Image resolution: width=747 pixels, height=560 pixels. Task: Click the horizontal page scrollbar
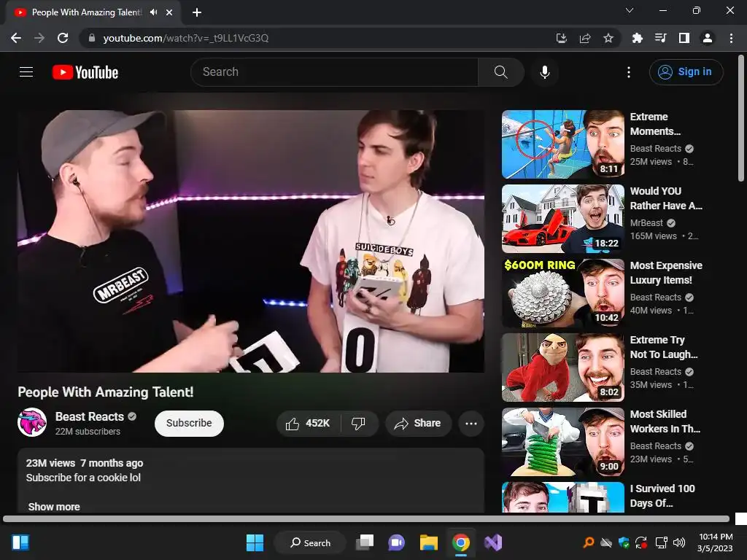pyautogui.click(x=366, y=518)
